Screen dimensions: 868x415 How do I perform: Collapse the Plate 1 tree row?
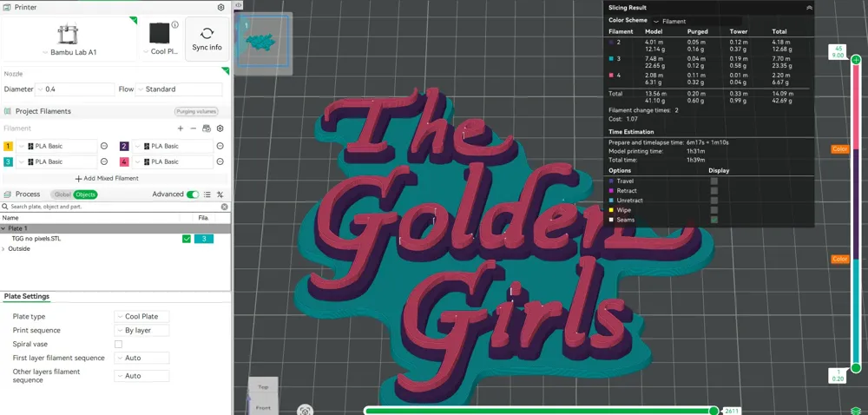(x=3, y=228)
